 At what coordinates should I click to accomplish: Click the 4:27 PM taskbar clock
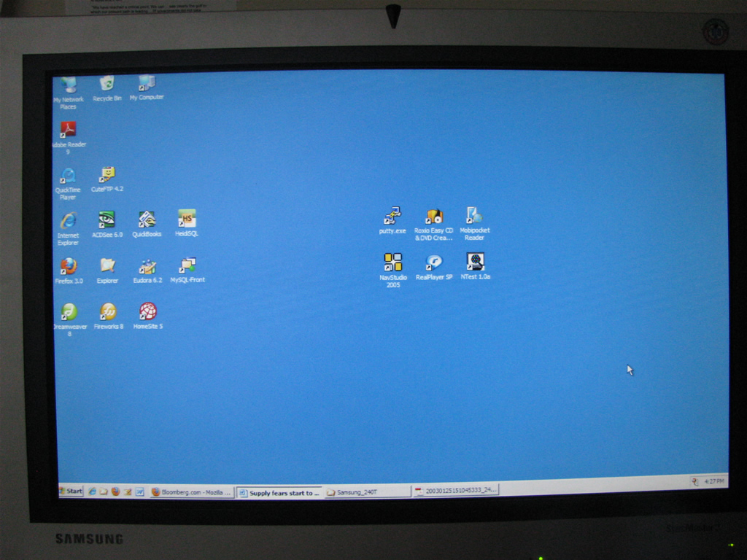713,481
